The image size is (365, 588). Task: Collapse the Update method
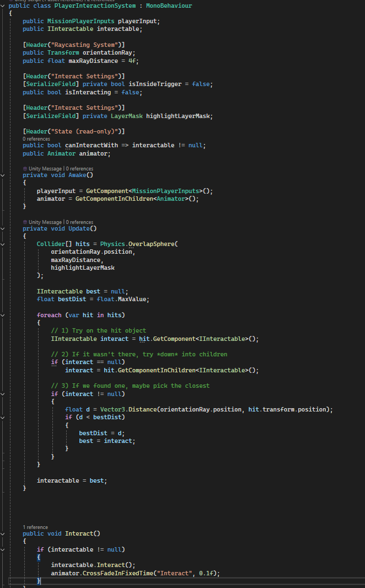click(x=4, y=228)
